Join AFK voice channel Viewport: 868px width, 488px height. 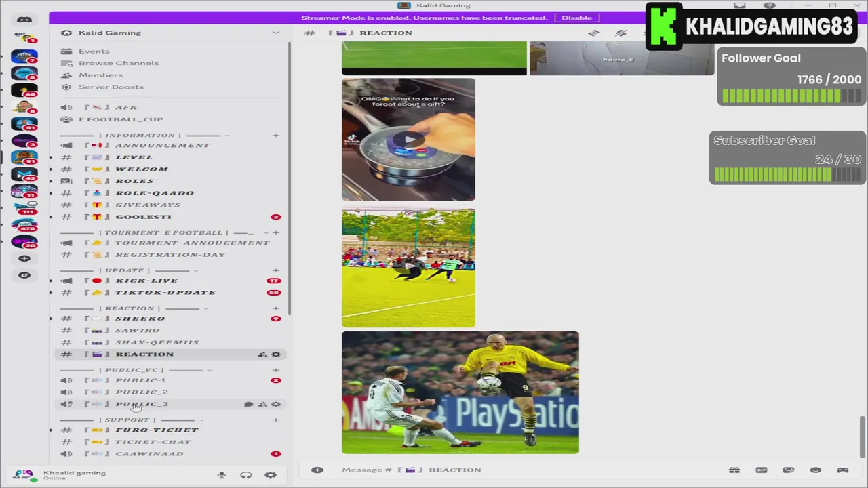tap(170, 107)
